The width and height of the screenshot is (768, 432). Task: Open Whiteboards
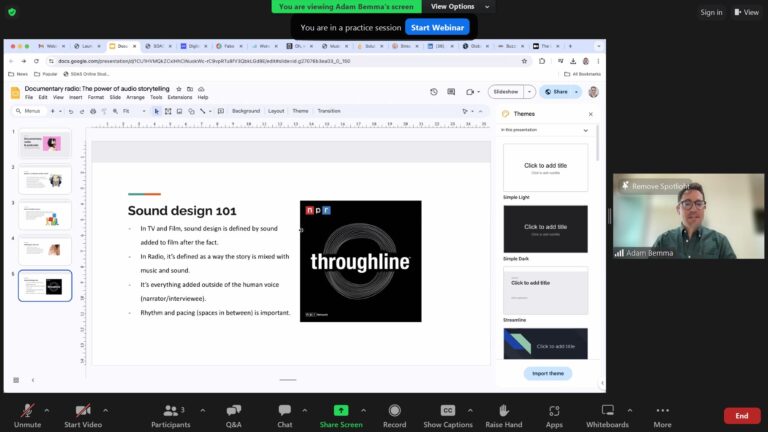[607, 416]
